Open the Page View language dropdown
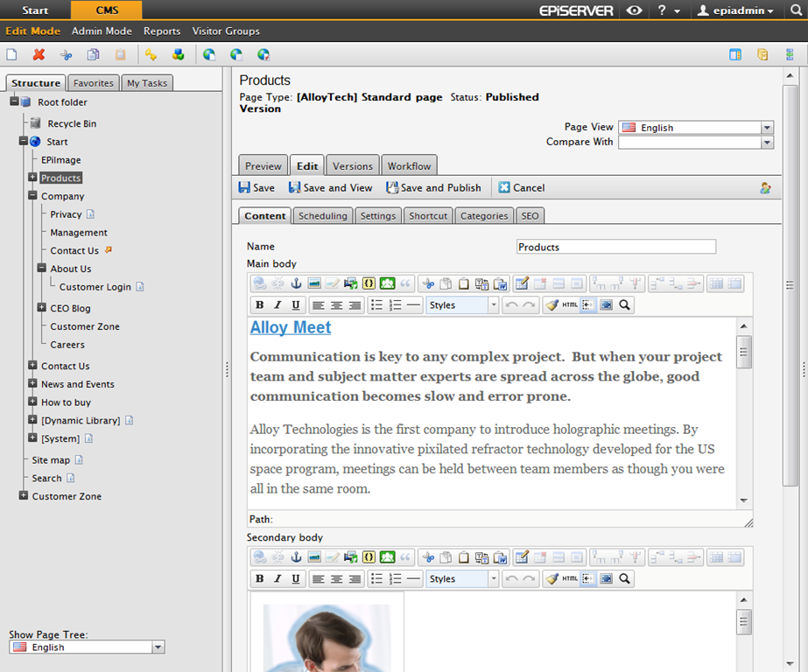808x672 pixels. point(767,128)
